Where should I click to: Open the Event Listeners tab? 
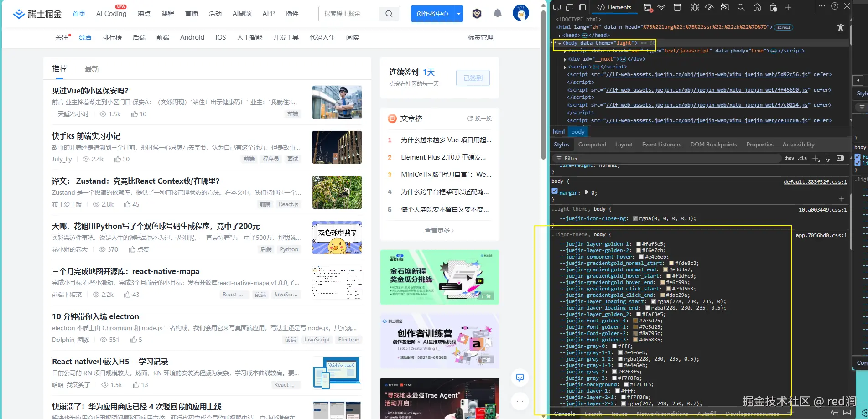pos(661,145)
